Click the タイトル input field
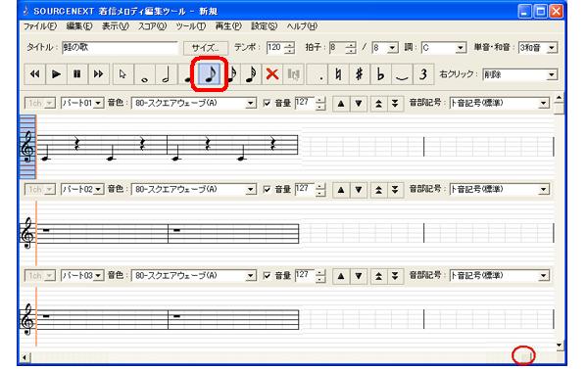 tap(120, 48)
